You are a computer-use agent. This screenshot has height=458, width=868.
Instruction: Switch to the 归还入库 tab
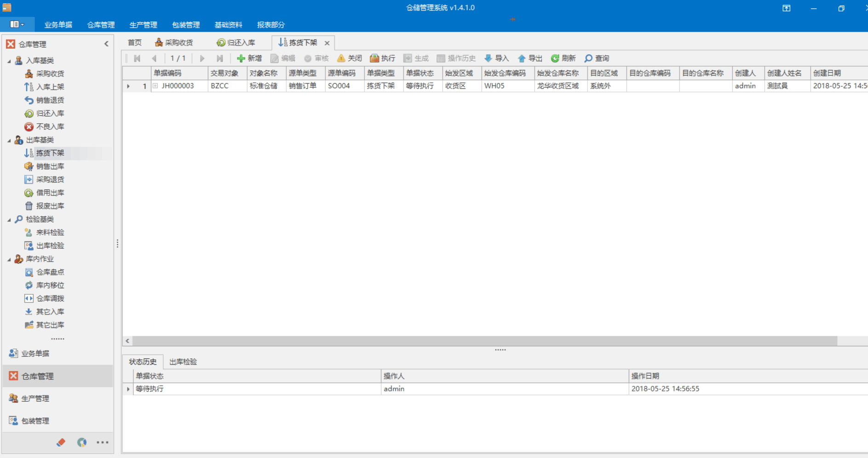236,43
